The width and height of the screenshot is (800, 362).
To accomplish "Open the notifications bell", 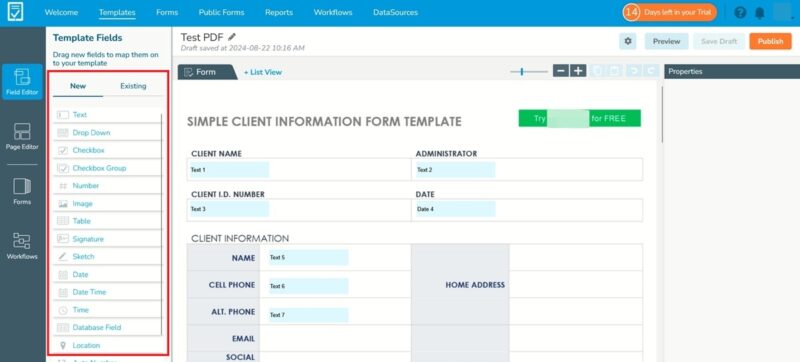I will point(760,13).
